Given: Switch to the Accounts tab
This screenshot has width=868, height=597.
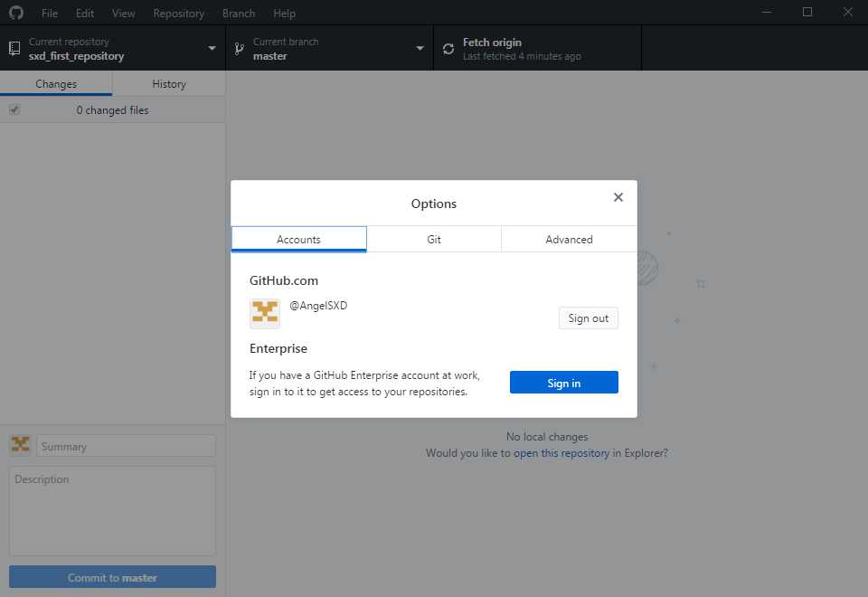Looking at the screenshot, I should (x=299, y=239).
